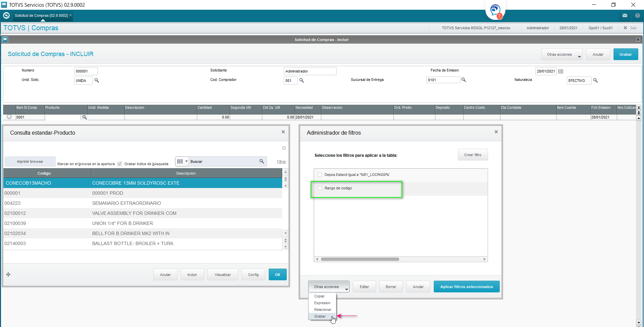Click OK in Consulta estandar dialog
Viewport: 644px width, 327px height.
click(278, 275)
